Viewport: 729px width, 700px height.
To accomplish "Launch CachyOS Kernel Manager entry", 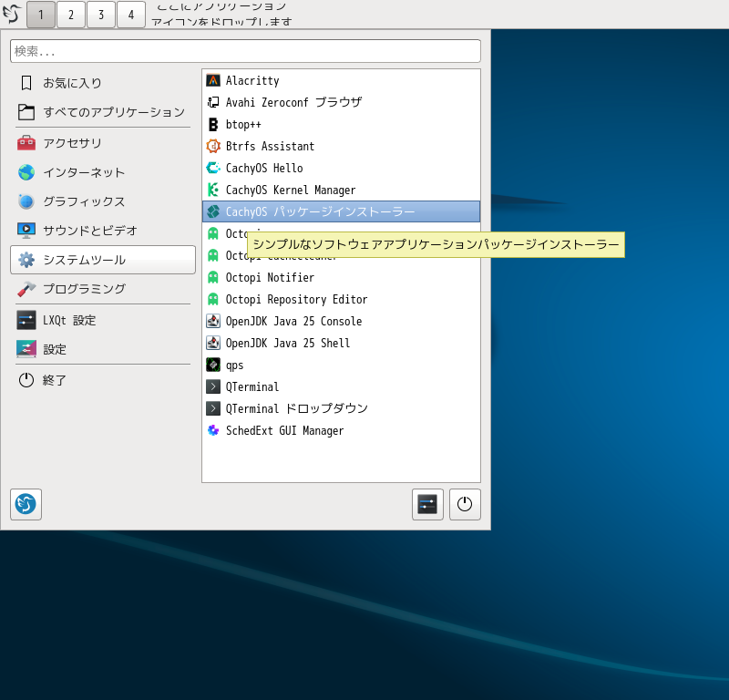I will [290, 190].
